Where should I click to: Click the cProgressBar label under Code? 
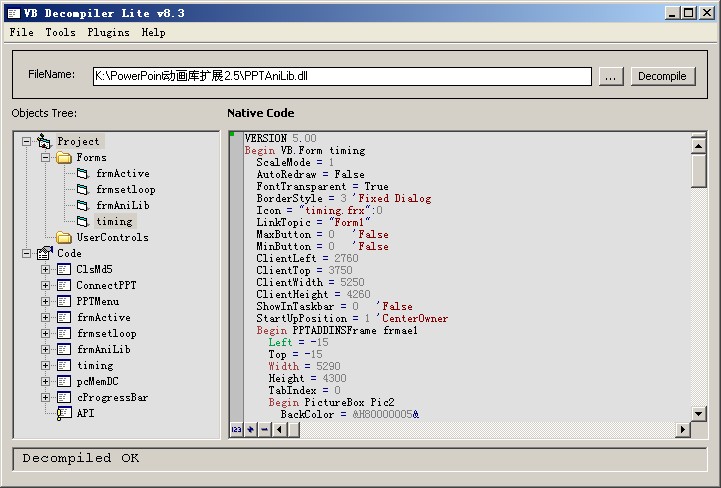pyautogui.click(x=112, y=397)
